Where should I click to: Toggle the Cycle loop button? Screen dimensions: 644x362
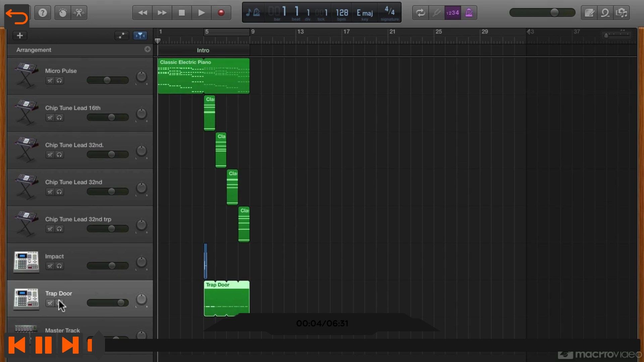(x=420, y=13)
